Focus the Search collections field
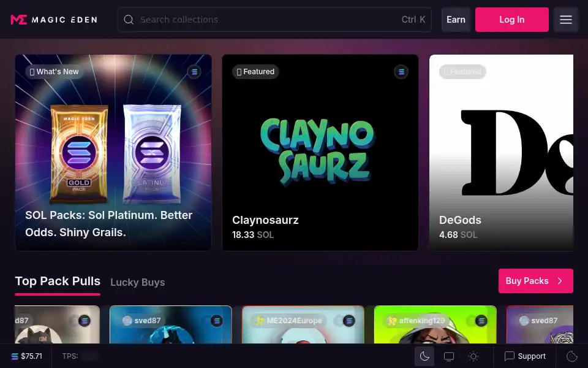The width and height of the screenshot is (588, 368). pos(274,20)
